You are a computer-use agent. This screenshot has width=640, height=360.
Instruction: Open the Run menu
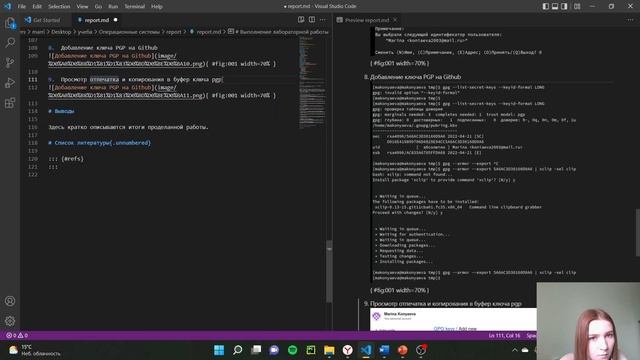click(x=113, y=7)
